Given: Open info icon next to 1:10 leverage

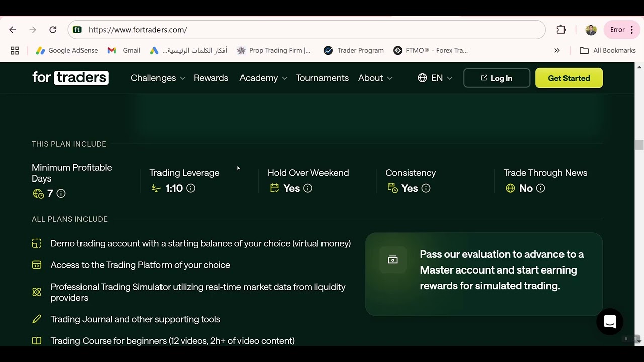Looking at the screenshot, I should (191, 188).
